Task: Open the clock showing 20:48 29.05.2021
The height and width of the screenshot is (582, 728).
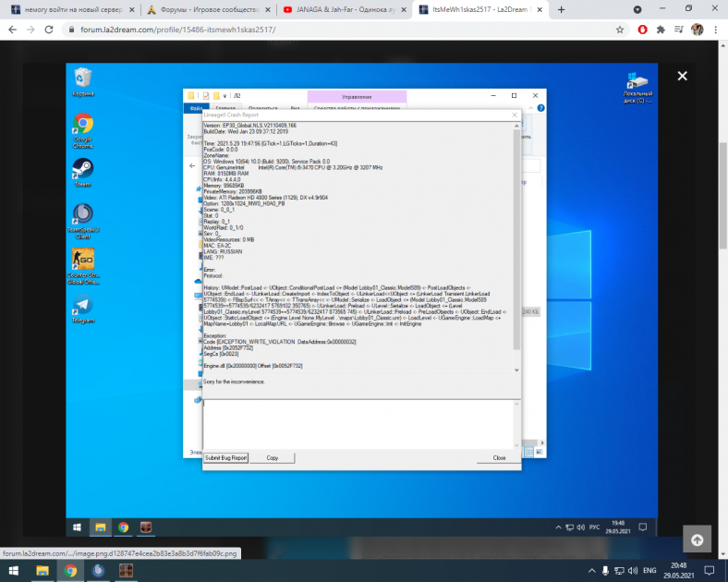Action: (679, 570)
